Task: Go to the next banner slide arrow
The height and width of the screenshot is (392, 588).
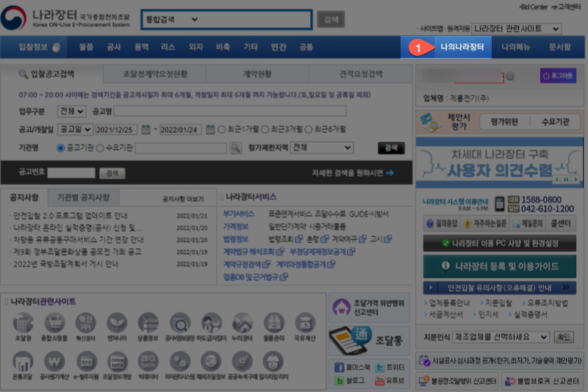Action: click(x=576, y=179)
